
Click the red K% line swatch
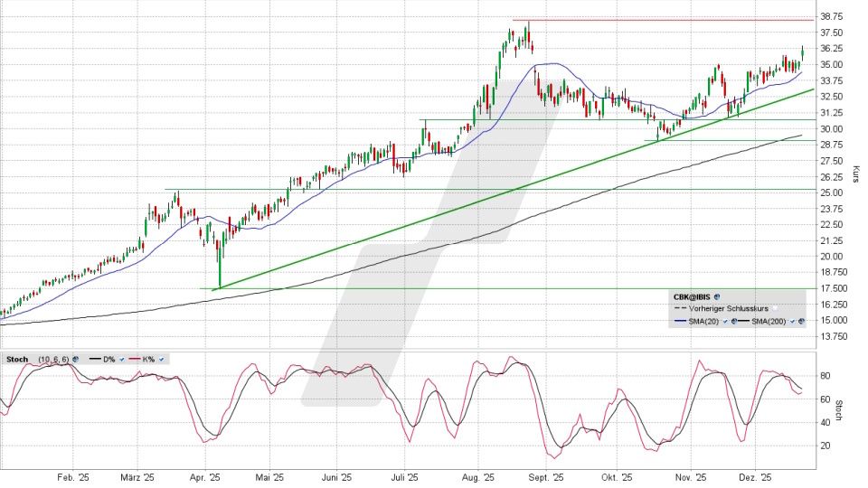(x=135, y=359)
